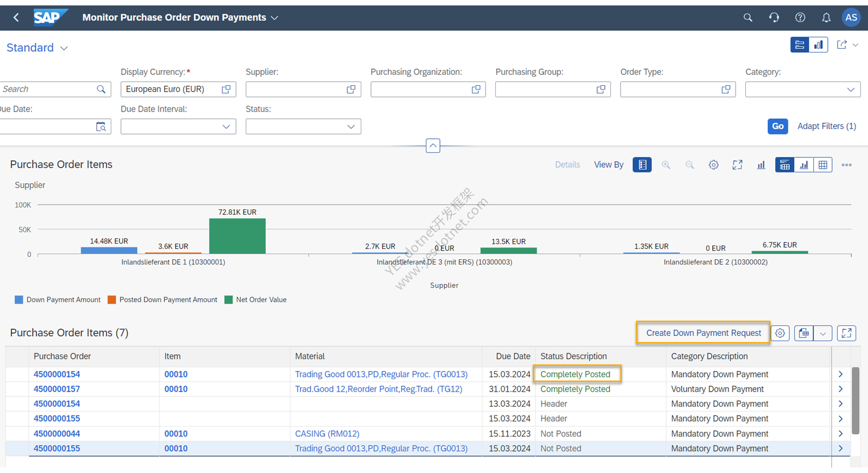Open Trad.Good 12 (TG12) material link

tap(379, 389)
